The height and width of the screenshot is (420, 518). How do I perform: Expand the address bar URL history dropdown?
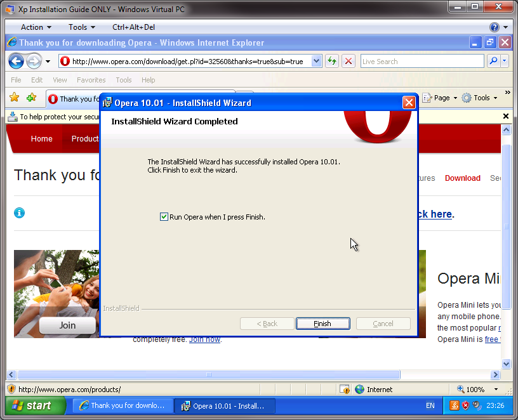pyautogui.click(x=316, y=61)
